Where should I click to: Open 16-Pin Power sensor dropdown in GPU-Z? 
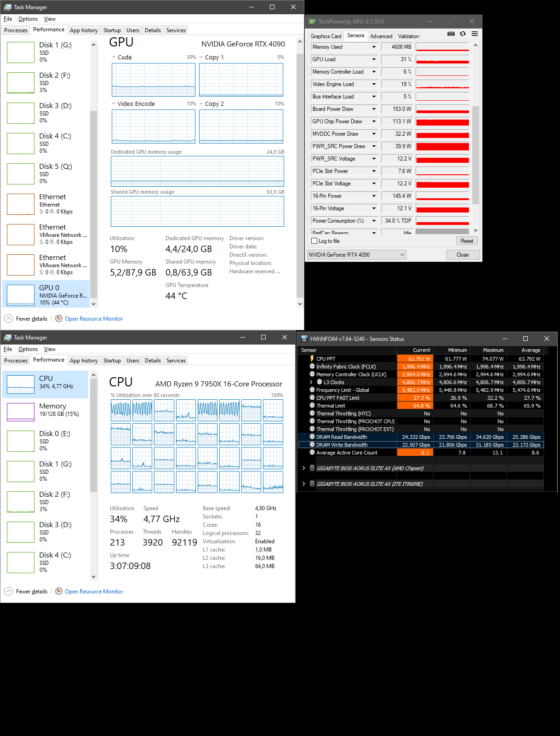[374, 196]
